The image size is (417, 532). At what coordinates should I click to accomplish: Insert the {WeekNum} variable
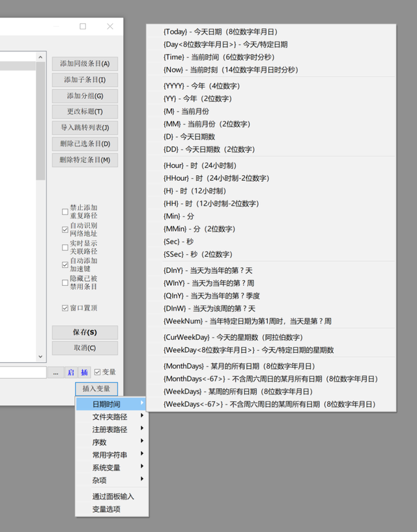[x=271, y=321]
